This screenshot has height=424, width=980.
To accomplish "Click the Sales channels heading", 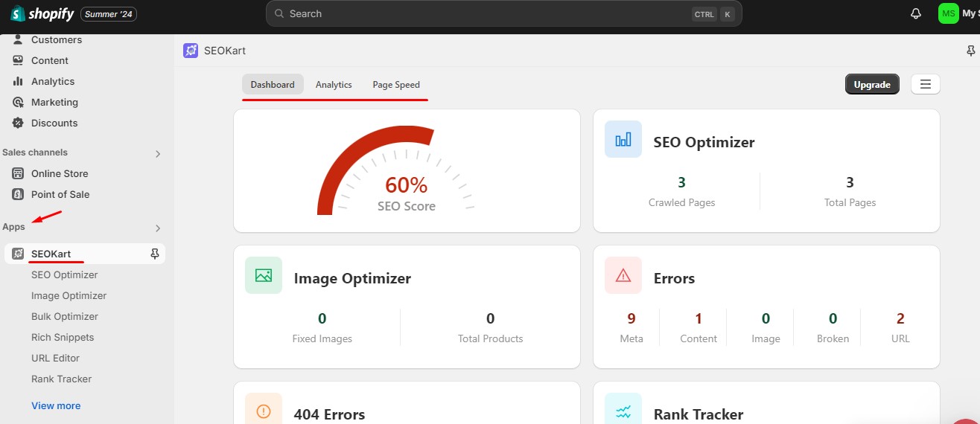I will (35, 152).
